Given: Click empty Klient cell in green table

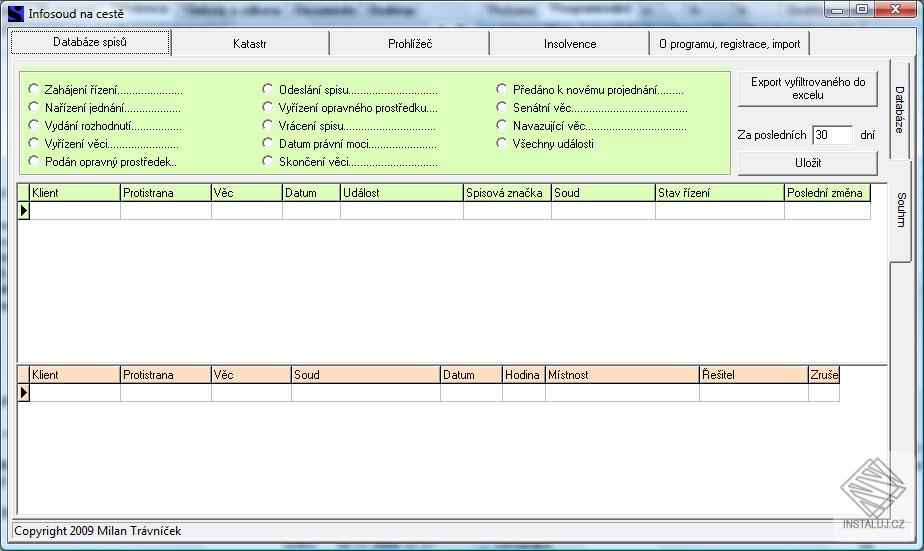Looking at the screenshot, I should 75,210.
